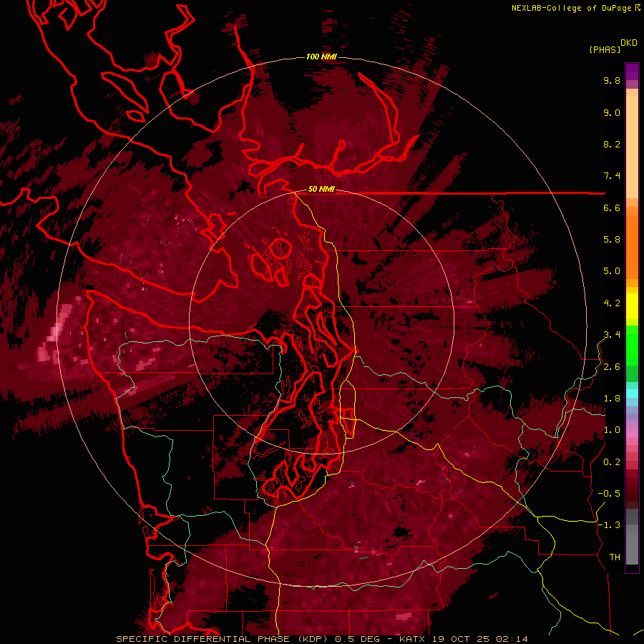Click the green band on color scale
The height and width of the screenshot is (644, 644).
pos(632,353)
